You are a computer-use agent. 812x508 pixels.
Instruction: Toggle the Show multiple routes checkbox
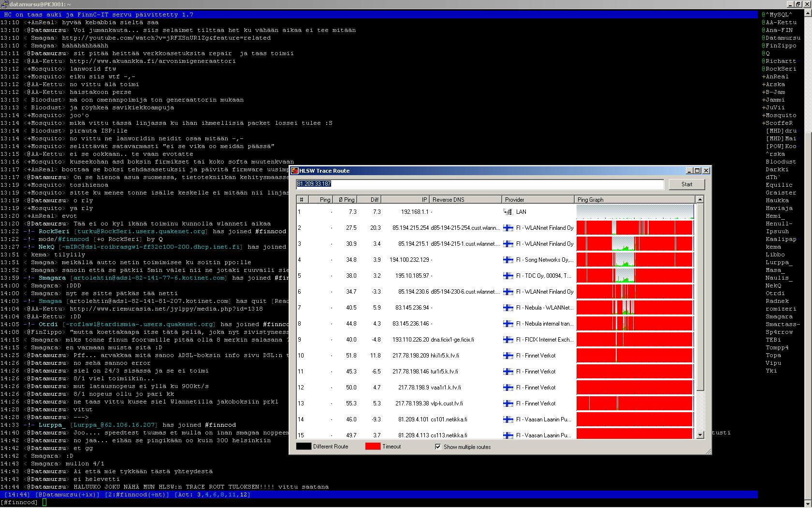(x=438, y=447)
